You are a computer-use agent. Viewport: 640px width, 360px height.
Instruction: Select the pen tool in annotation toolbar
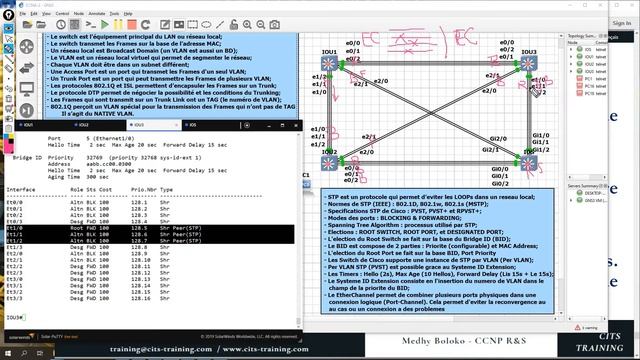(9, 48)
